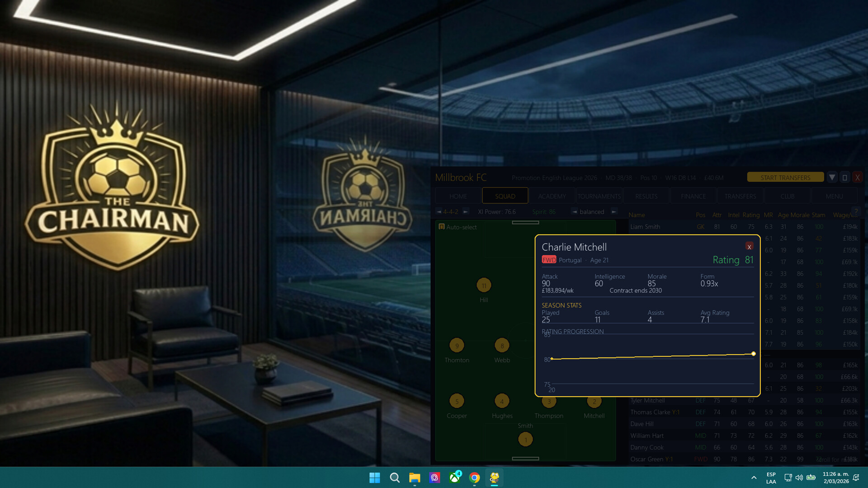The image size is (868, 488).
Task: Change tactic with arrow left of balanced
Action: pyautogui.click(x=574, y=211)
